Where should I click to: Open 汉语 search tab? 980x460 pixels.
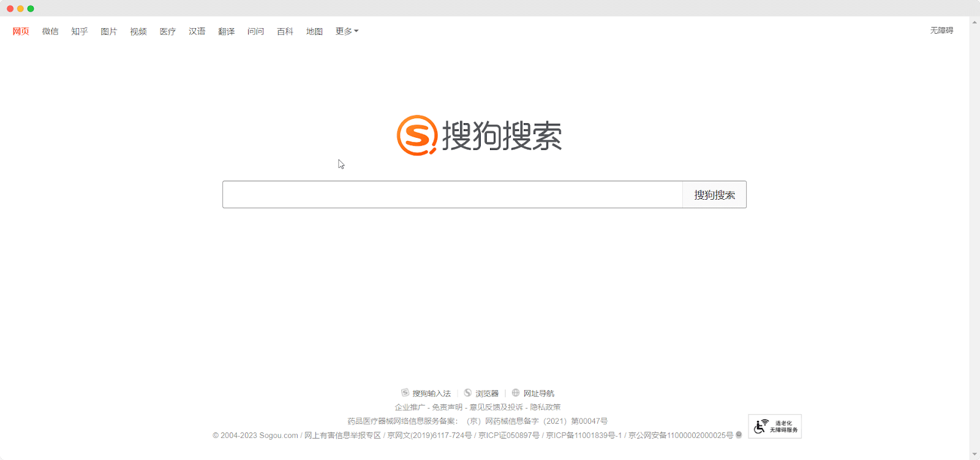click(x=197, y=31)
